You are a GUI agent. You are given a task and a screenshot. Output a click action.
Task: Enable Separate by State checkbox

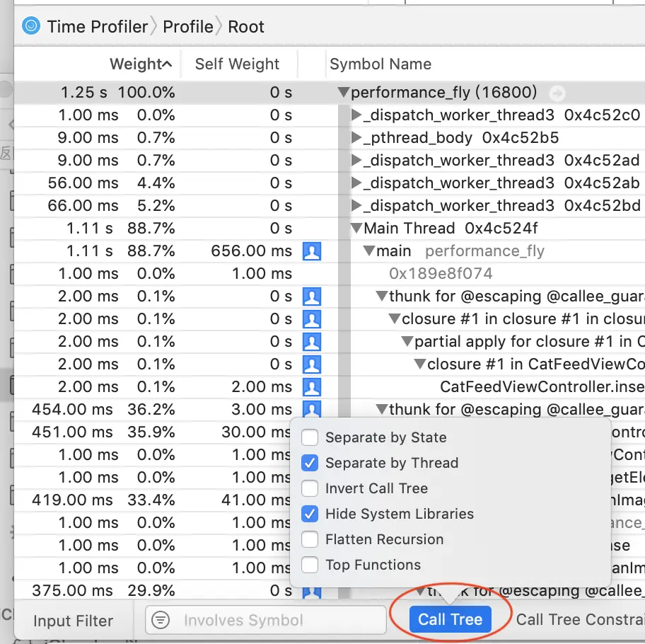click(x=310, y=437)
